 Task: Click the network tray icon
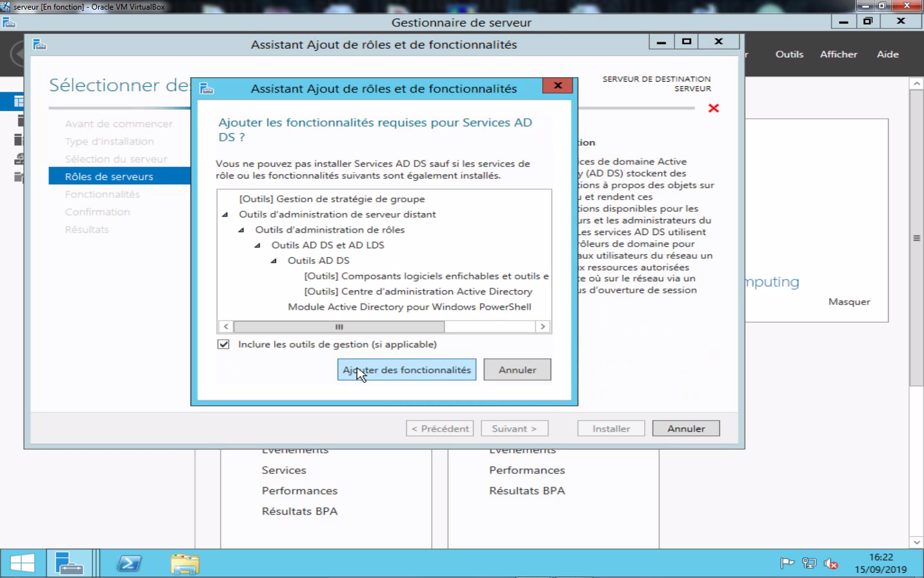coord(809,564)
